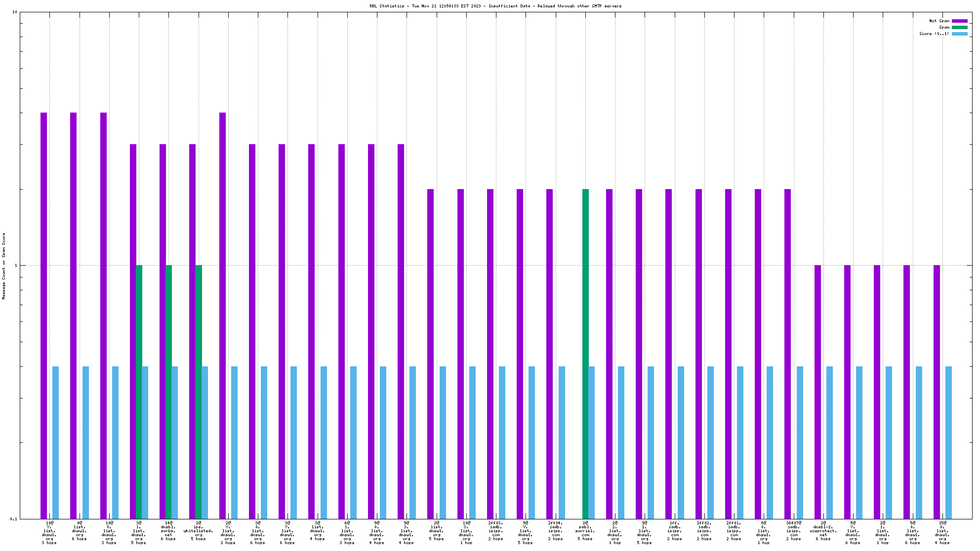This screenshot has width=980, height=551.
Task: Click the y-axis tick label 1
Action: pos(16,265)
